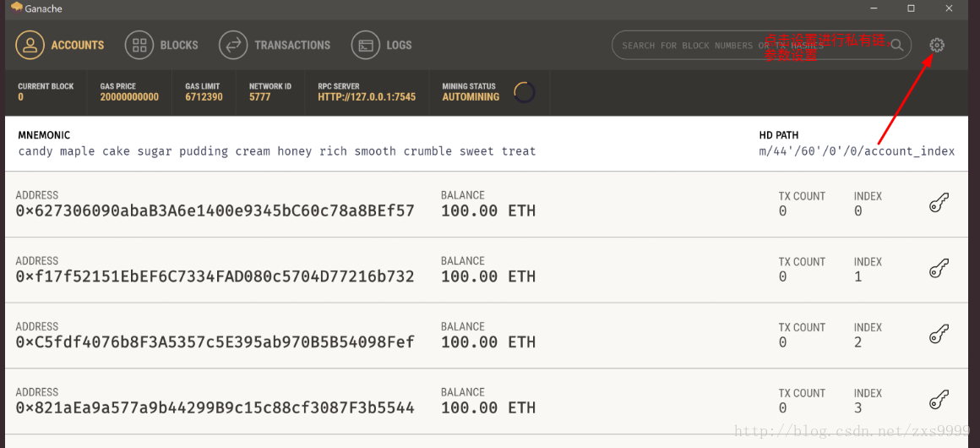980x448 pixels.
Task: Click the search magnifier icon
Action: pos(897,45)
